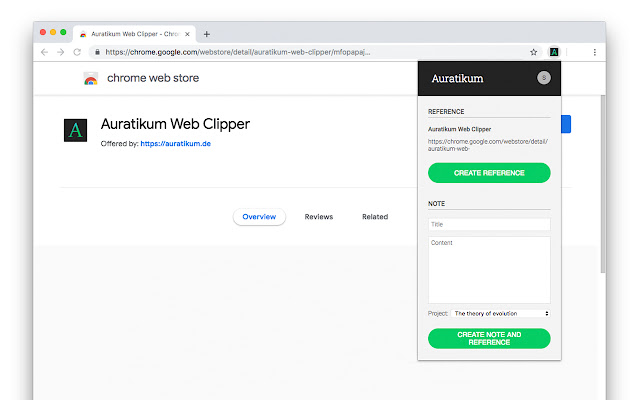The width and height of the screenshot is (640, 400).
Task: Click the Auratikum Web Clipper app icon
Action: tap(76, 130)
